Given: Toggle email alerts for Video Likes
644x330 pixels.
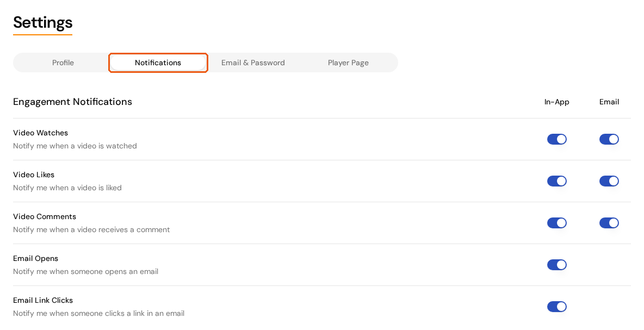Looking at the screenshot, I should click(x=609, y=181).
